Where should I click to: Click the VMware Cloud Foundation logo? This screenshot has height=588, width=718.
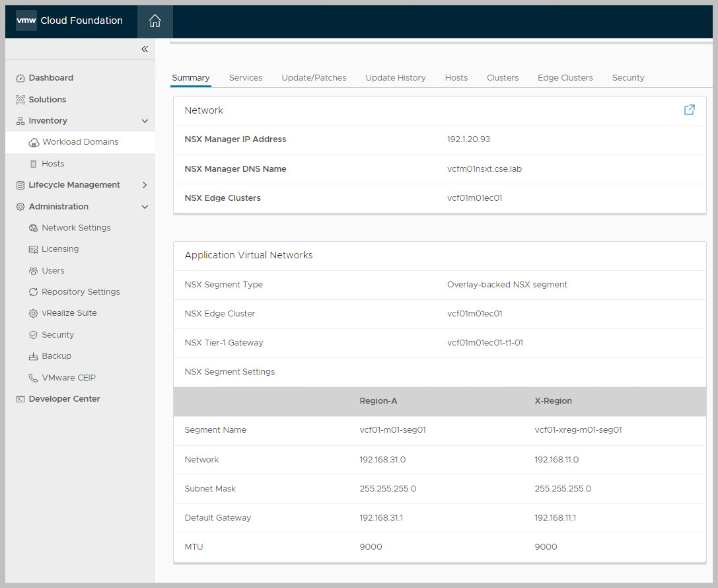26,20
